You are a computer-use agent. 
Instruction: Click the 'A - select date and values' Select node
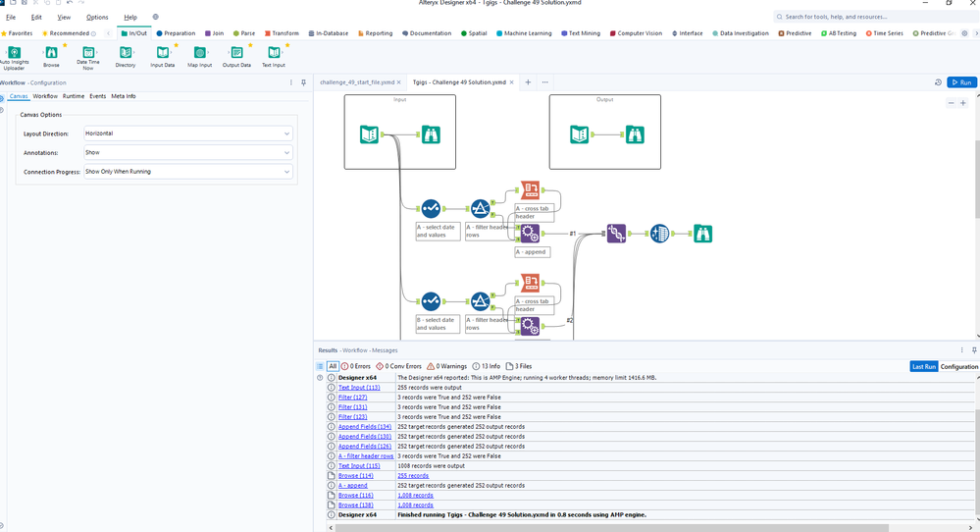pyautogui.click(x=431, y=208)
